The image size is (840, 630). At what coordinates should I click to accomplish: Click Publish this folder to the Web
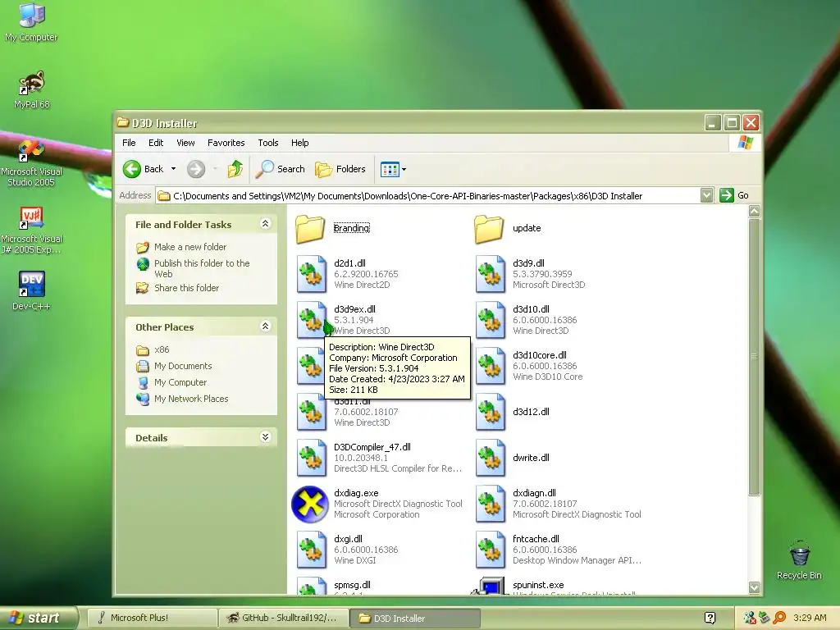click(x=202, y=268)
